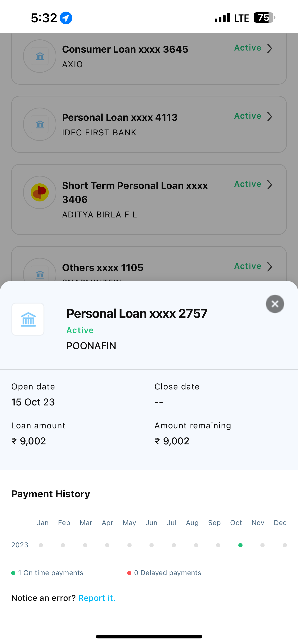
Task: Select the November 2023 payment dot
Action: [262, 545]
